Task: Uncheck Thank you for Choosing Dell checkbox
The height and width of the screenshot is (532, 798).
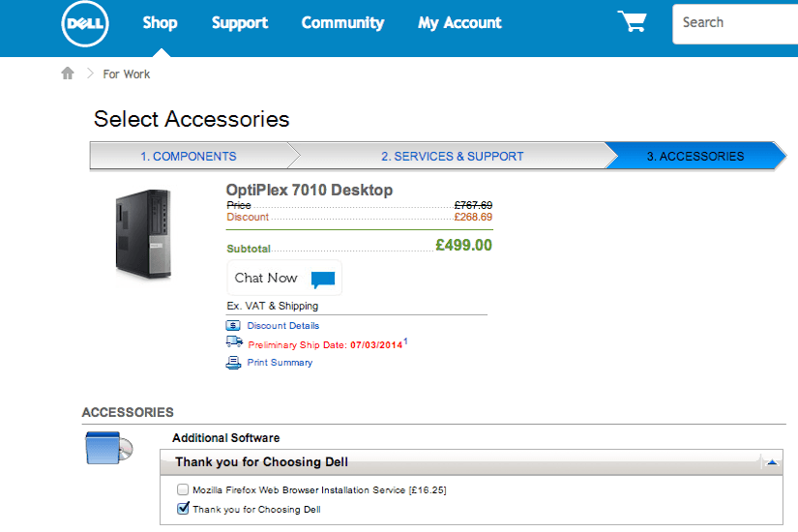Action: (x=183, y=509)
